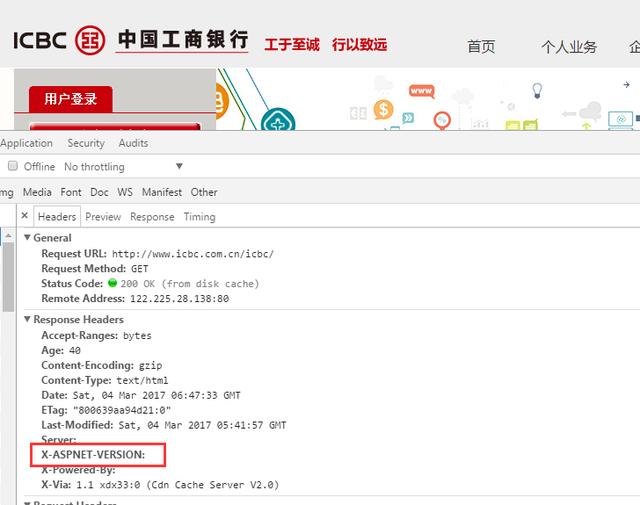This screenshot has height=505, width=640.
Task: Click the Date header row
Action: point(141,395)
